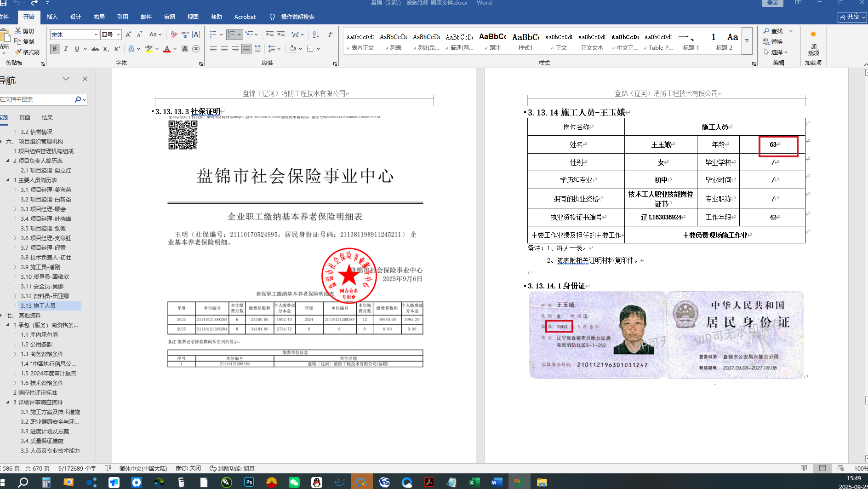Switch navigation pane to 页面 tab

point(25,118)
